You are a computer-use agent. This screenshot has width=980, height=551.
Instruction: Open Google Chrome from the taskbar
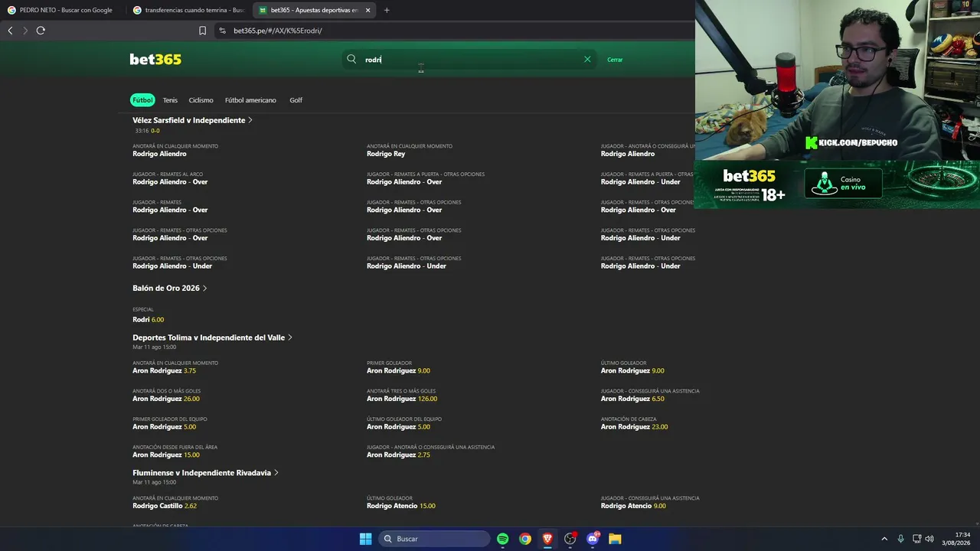[525, 539]
